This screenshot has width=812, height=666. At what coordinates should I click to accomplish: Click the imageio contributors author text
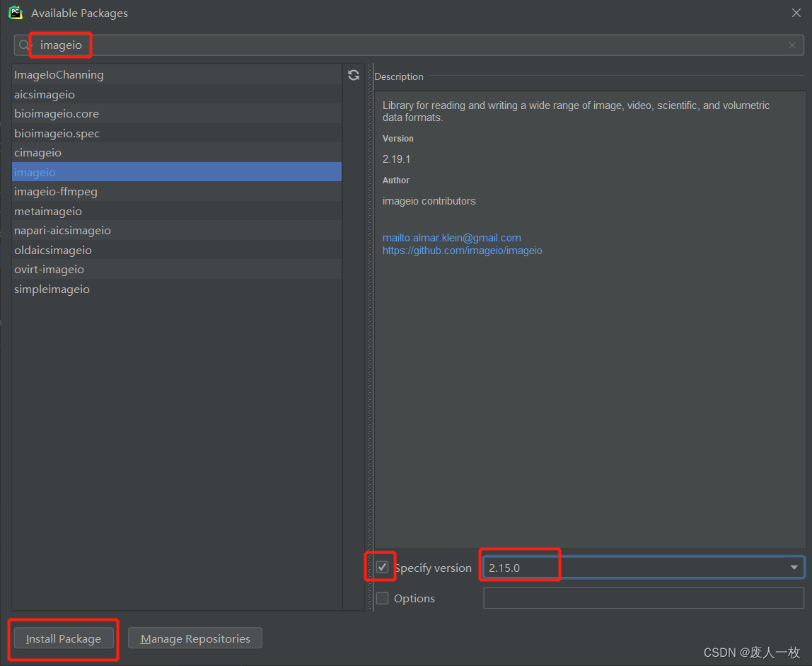tap(429, 201)
